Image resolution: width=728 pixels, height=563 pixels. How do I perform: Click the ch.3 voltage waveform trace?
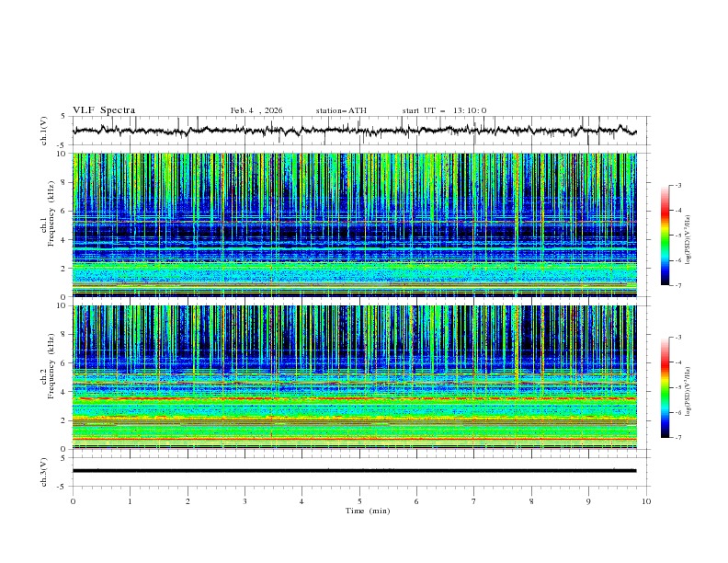[x=354, y=471]
